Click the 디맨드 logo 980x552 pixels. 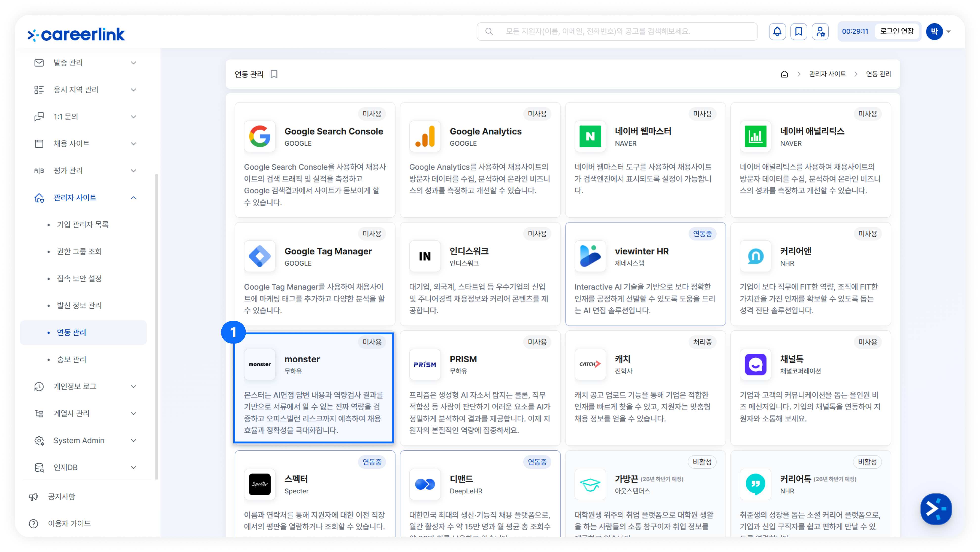click(425, 484)
